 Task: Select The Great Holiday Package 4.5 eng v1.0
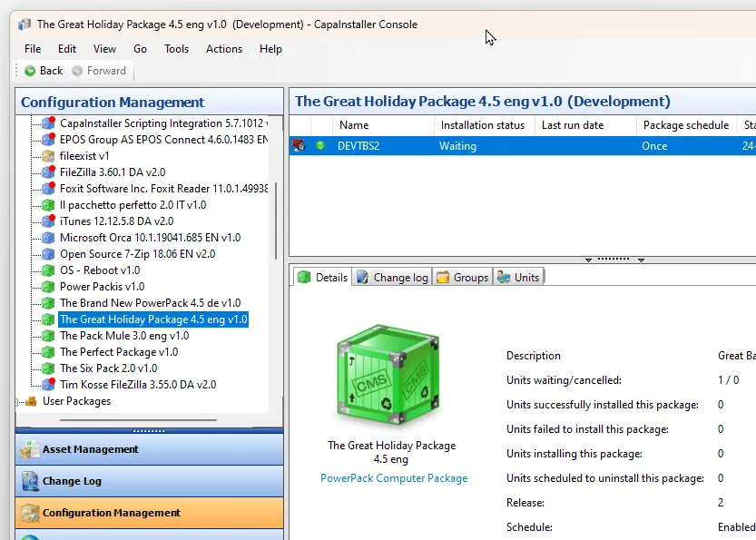point(153,319)
